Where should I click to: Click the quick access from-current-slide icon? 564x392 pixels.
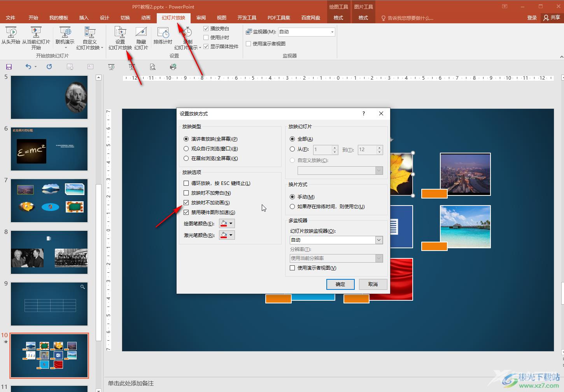(x=132, y=67)
